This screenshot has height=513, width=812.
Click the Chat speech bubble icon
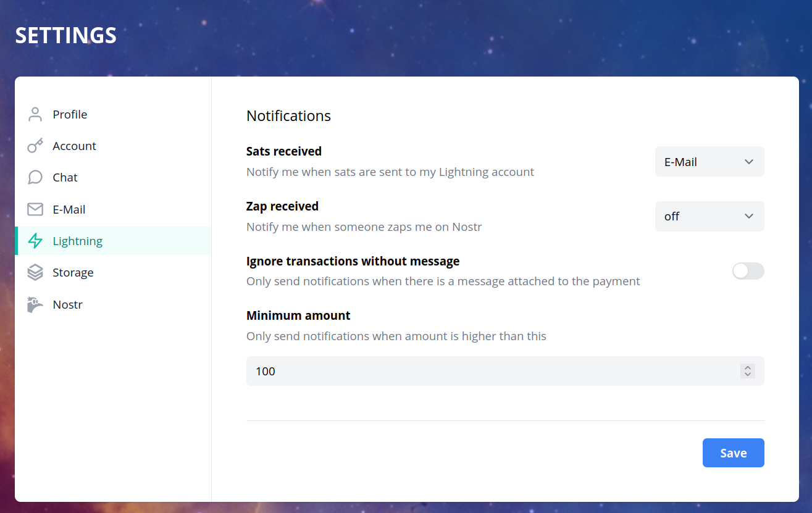[35, 178]
